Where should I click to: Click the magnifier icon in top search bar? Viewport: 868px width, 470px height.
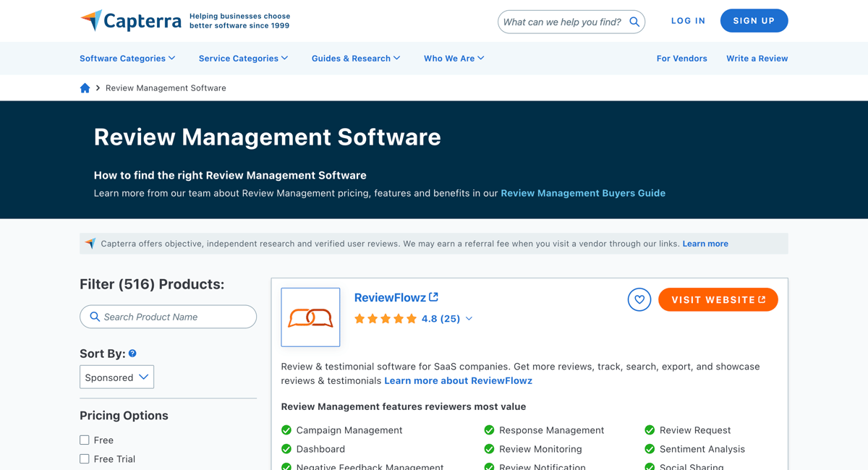[634, 22]
